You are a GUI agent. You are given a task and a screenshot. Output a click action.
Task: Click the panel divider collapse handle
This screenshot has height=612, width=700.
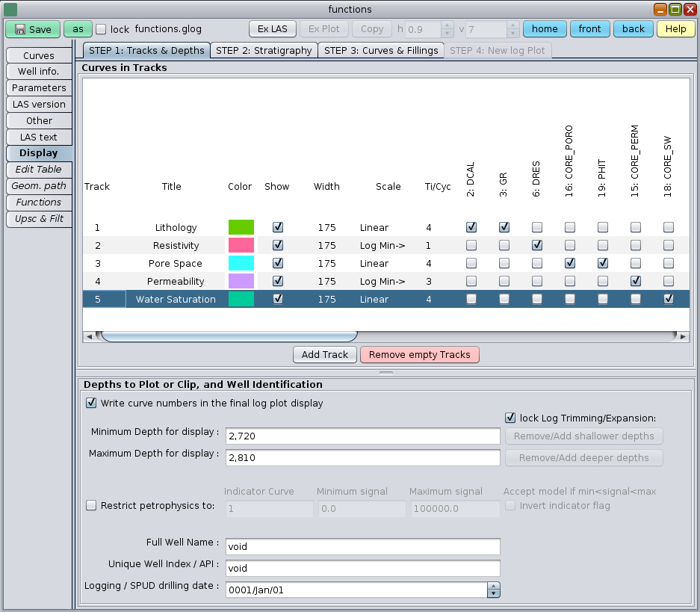(387, 371)
